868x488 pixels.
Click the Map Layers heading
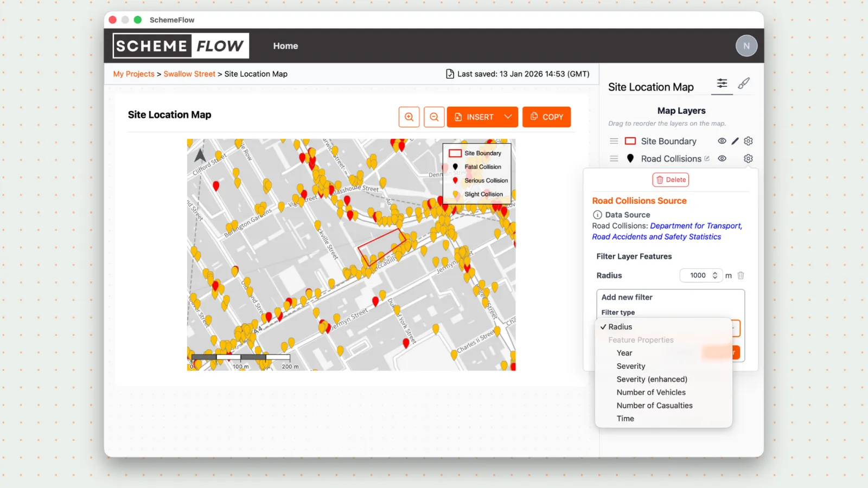point(681,111)
